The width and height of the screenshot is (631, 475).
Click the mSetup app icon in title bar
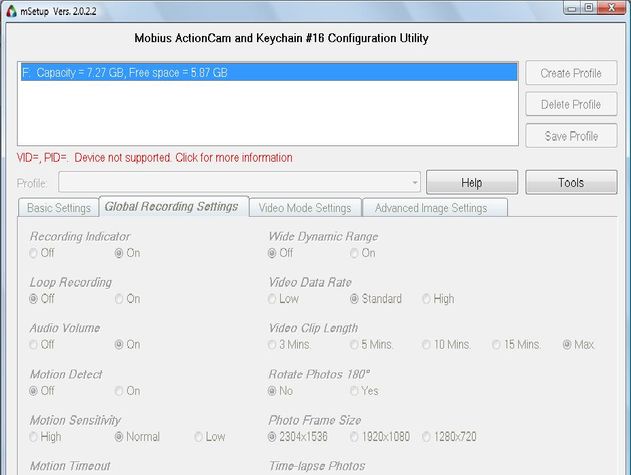[x=12, y=11]
